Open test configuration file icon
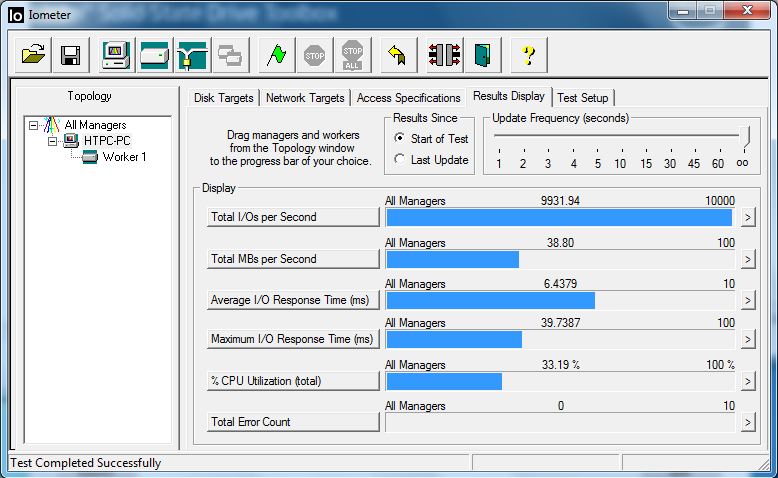778x478 pixels. click(x=33, y=55)
